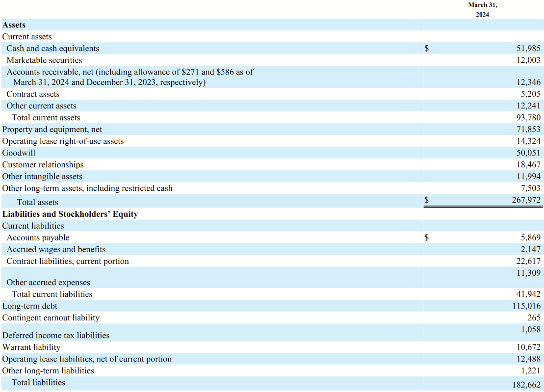Click the 'Marketable securities' label

pos(44,60)
